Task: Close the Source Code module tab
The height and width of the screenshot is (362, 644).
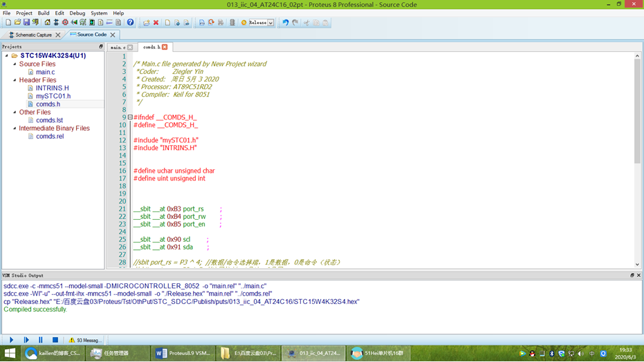Action: 113,35
